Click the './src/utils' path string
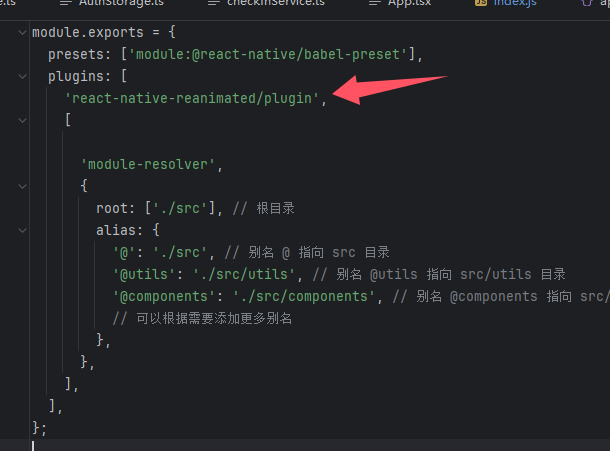Viewport: 610px width, 451px height. click(244, 275)
